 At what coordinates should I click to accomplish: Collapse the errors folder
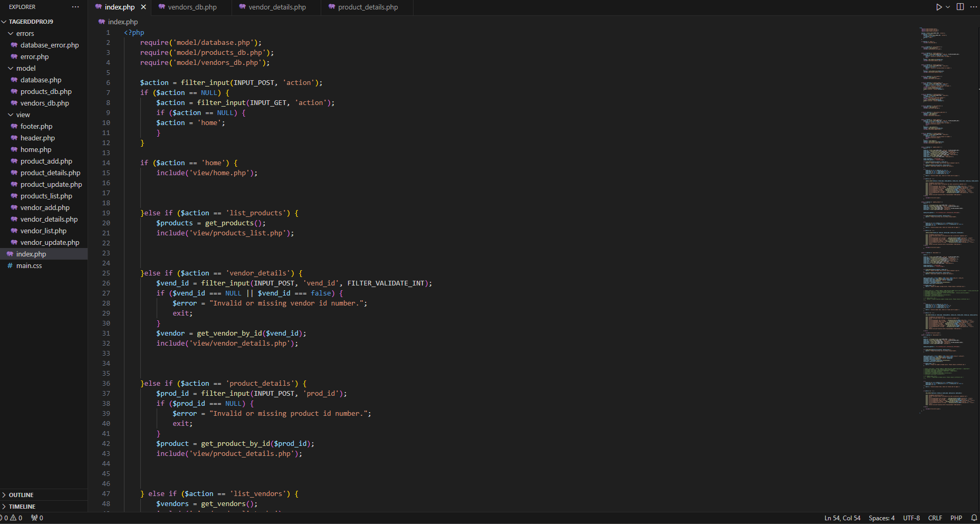click(x=25, y=33)
